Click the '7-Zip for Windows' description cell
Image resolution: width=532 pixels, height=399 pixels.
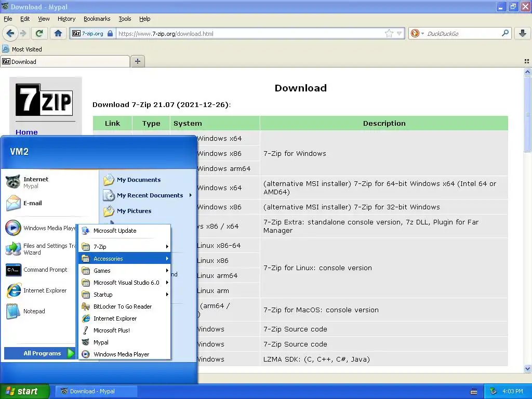point(384,153)
